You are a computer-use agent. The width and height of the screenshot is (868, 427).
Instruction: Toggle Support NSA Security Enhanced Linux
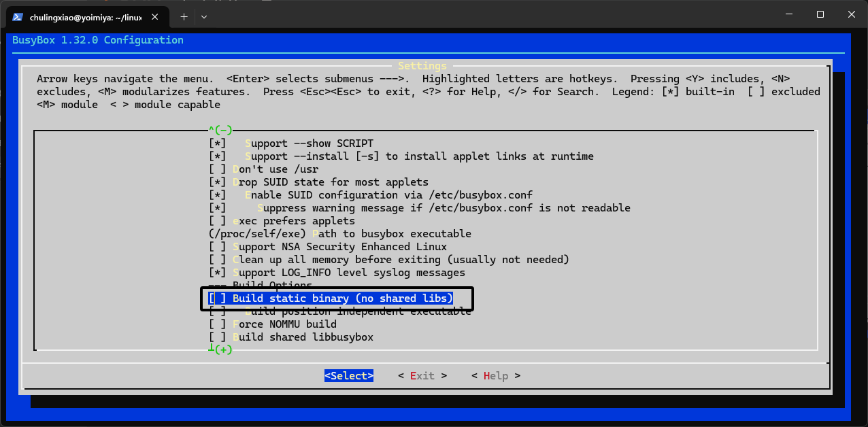[328, 247]
